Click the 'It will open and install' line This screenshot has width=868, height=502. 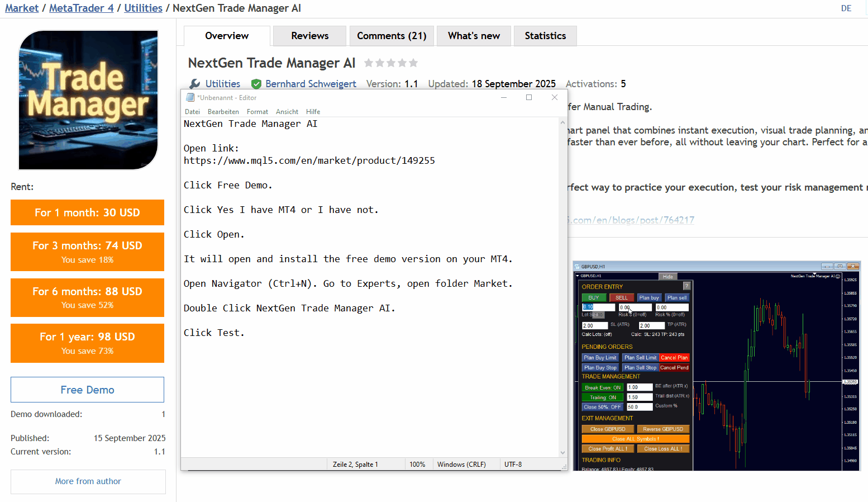pos(348,259)
